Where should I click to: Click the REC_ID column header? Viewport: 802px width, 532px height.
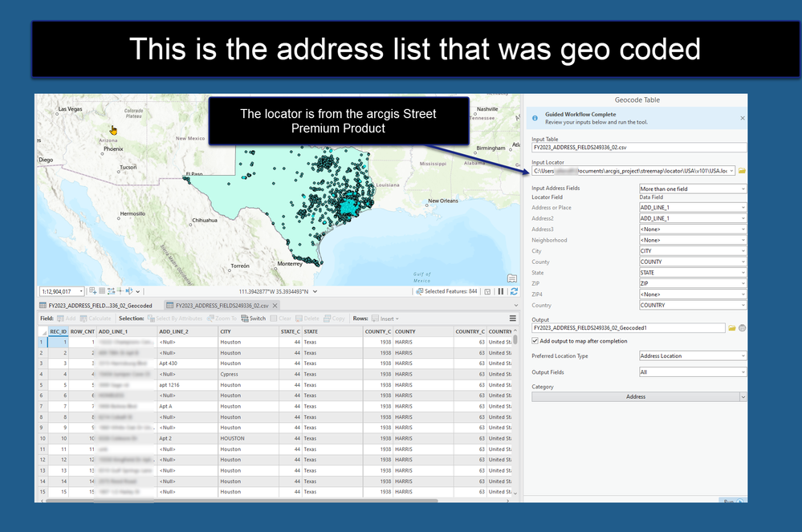click(x=59, y=331)
